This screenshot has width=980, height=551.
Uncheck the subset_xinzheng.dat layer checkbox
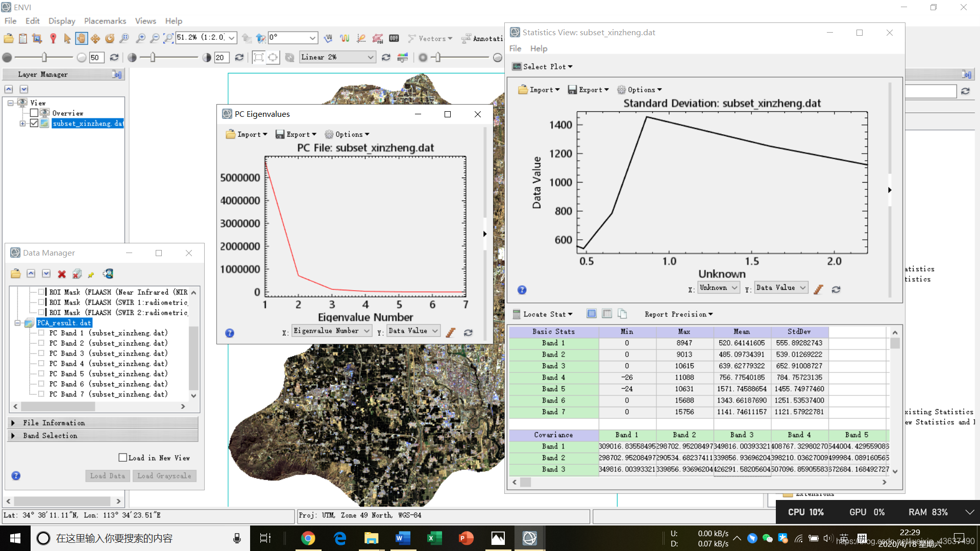[34, 123]
